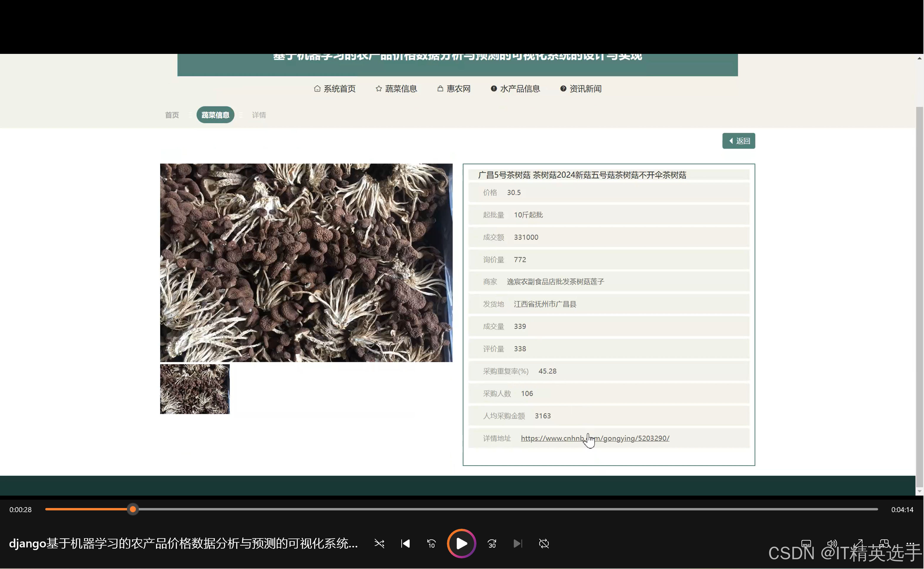924x569 pixels.
Task: Go to previous track
Action: 405,544
